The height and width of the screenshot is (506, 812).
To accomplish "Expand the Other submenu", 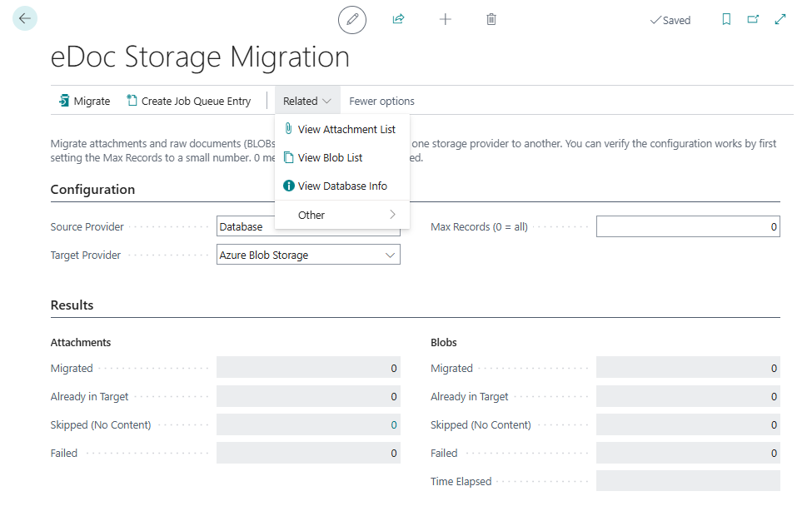I will (x=342, y=215).
